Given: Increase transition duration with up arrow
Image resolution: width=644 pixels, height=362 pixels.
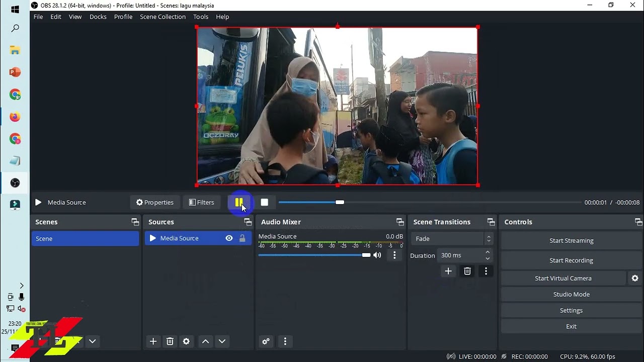Looking at the screenshot, I should pos(488,252).
